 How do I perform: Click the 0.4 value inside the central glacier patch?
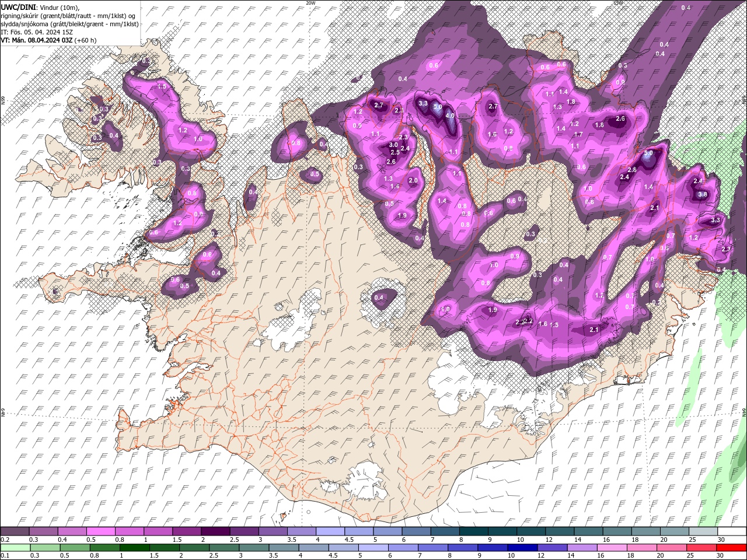coord(379,297)
